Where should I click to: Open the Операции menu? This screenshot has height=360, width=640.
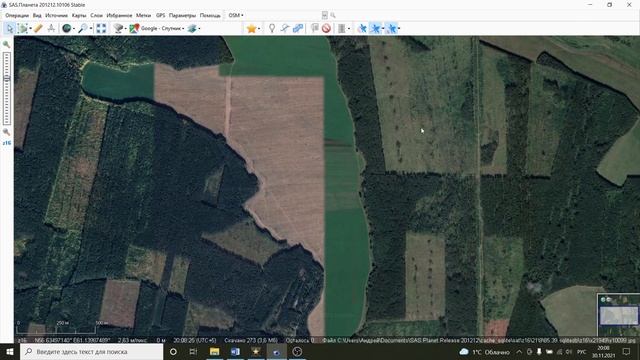pyautogui.click(x=17, y=15)
